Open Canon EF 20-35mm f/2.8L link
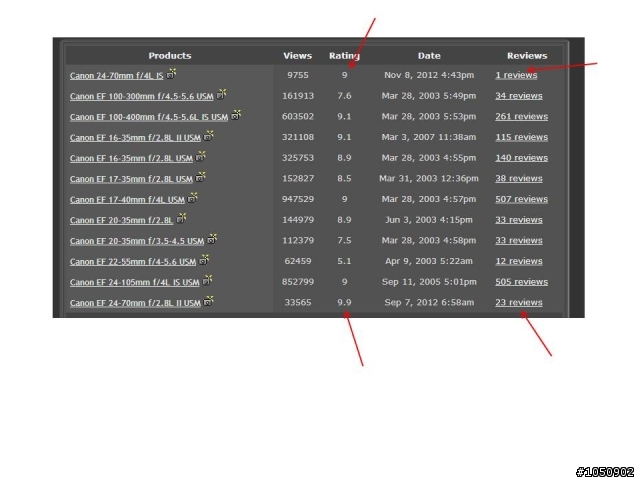This screenshot has height=480, width=640. tap(121, 220)
